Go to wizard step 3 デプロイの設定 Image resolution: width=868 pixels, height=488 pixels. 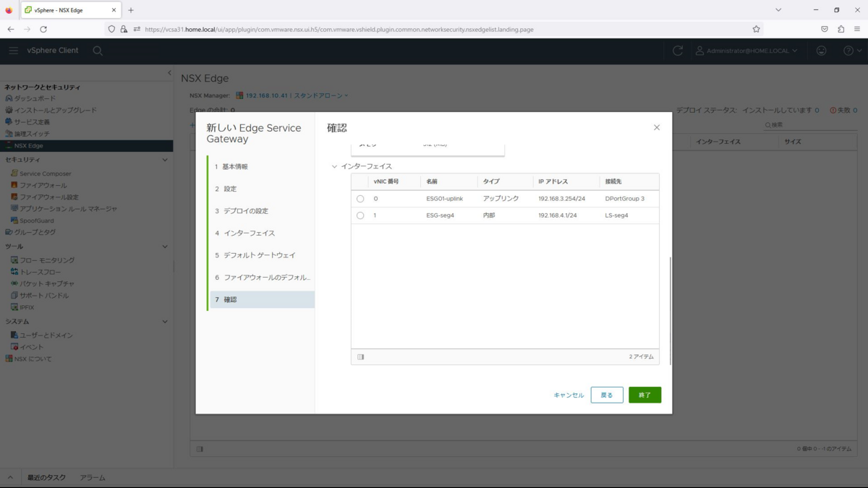[x=261, y=211]
